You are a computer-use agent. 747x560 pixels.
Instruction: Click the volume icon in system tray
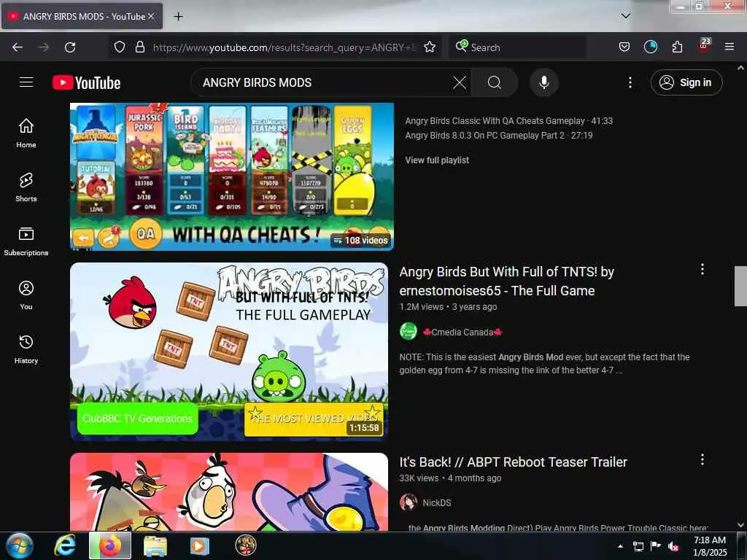(x=673, y=546)
